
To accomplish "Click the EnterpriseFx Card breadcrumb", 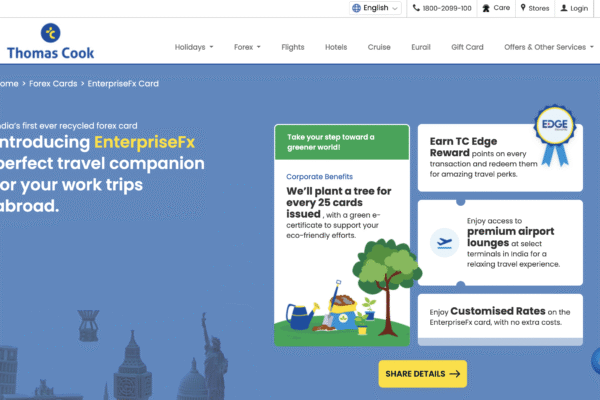I will click(x=123, y=83).
